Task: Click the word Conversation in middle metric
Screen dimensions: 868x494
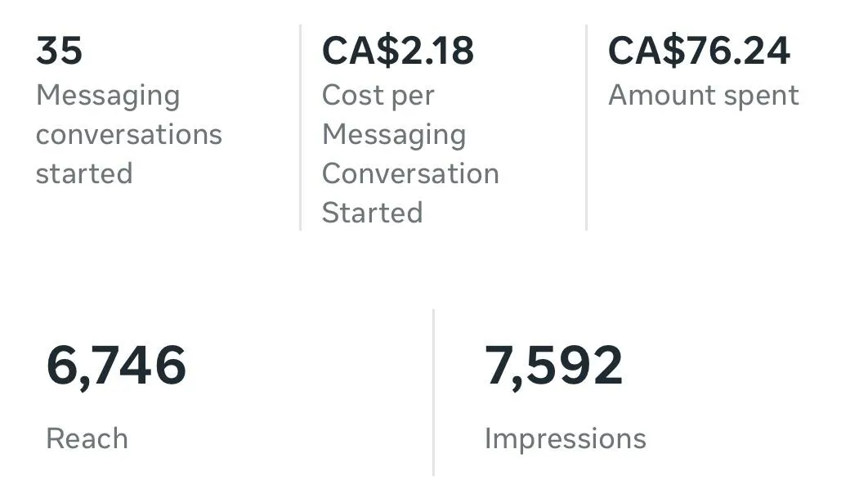Action: click(410, 173)
